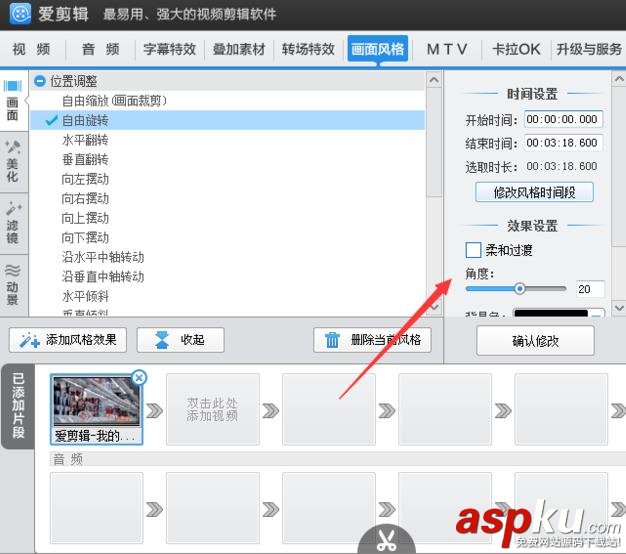Select the 动景 sidebar category
This screenshot has height=554, width=626.
tap(13, 285)
